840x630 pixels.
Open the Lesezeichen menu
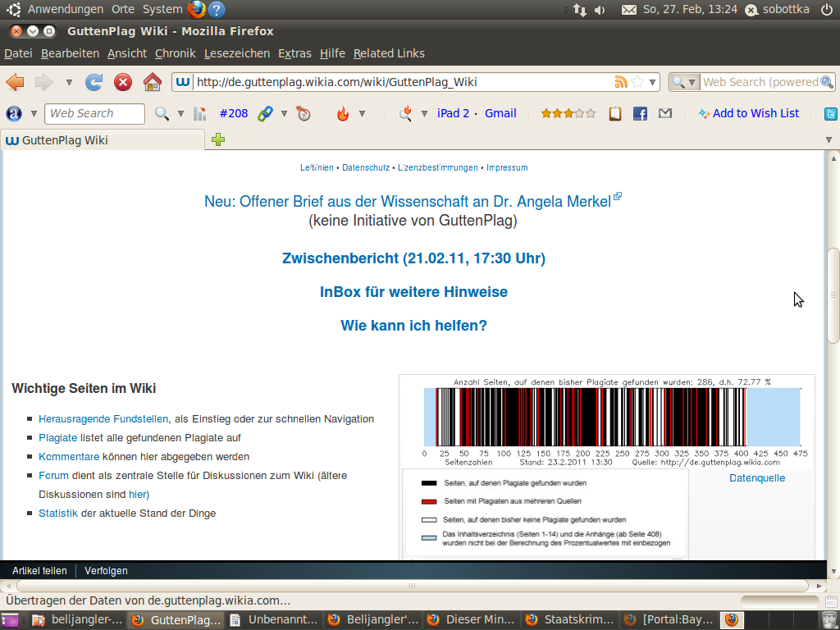(x=237, y=53)
